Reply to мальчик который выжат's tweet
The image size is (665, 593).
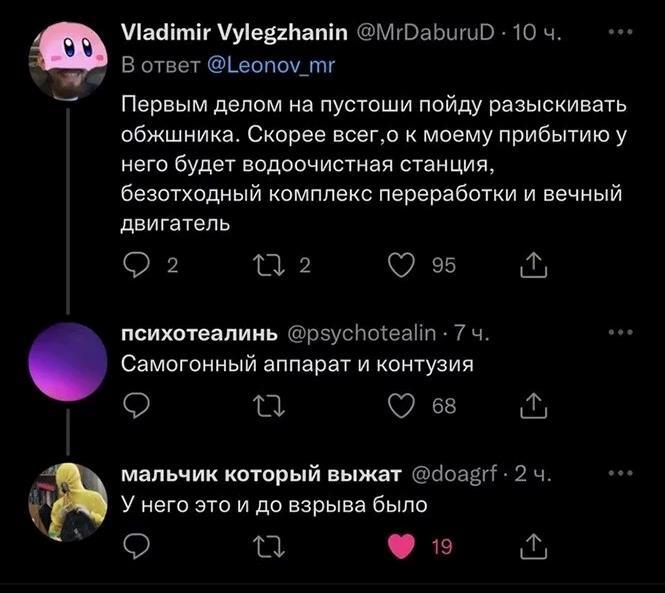[137, 546]
